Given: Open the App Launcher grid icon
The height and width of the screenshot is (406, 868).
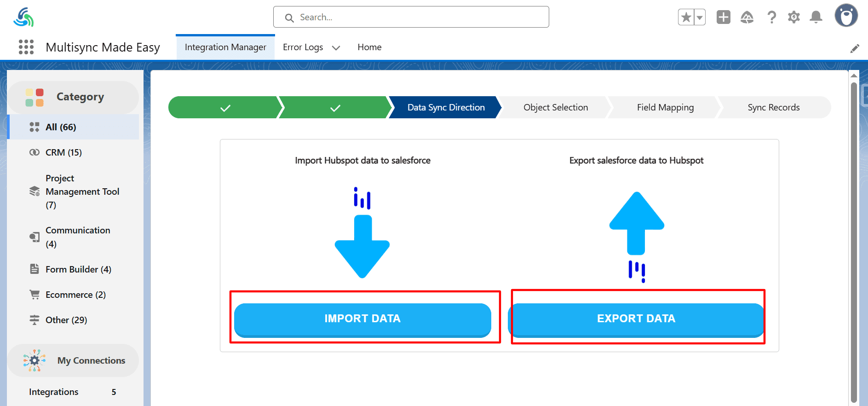Looking at the screenshot, I should point(26,47).
